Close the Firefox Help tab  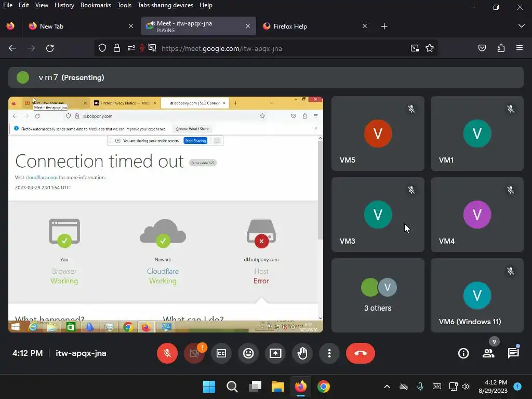(x=365, y=26)
